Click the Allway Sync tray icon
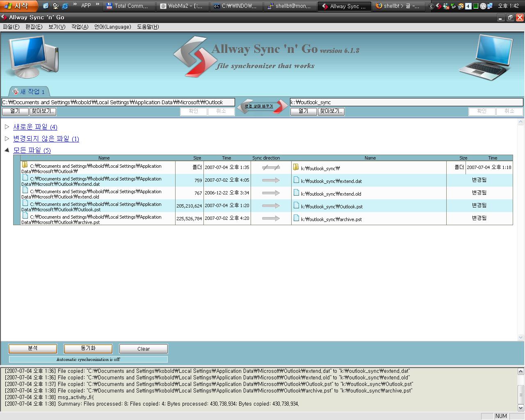This screenshot has width=525, height=420. coord(438,6)
